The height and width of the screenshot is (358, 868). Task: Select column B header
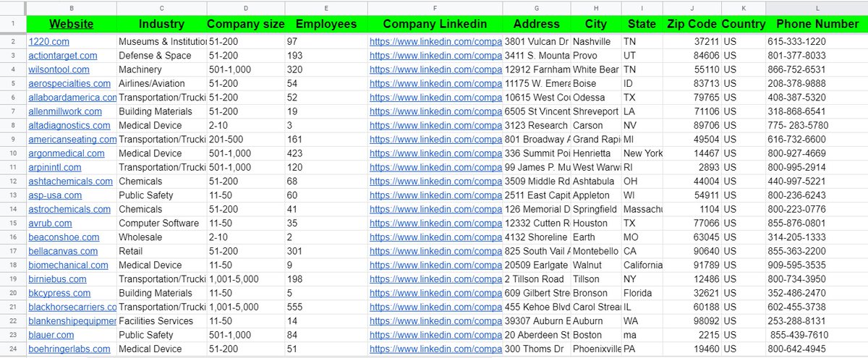coord(72,8)
